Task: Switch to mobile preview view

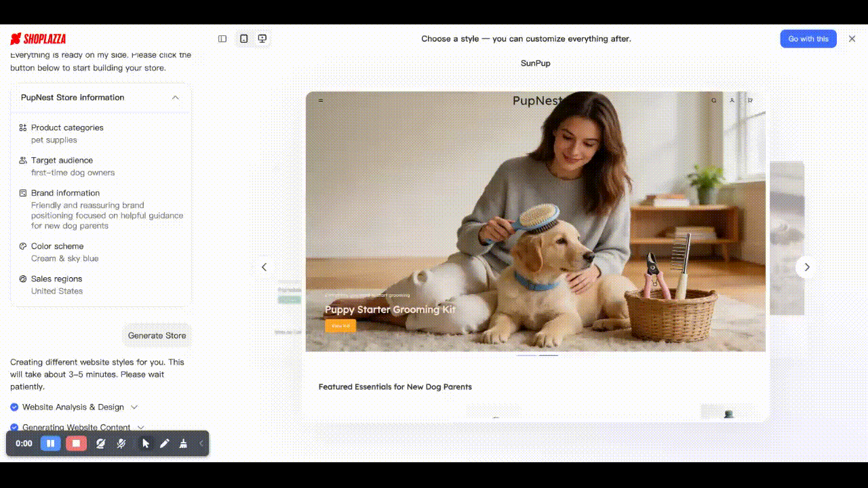Action: click(243, 39)
